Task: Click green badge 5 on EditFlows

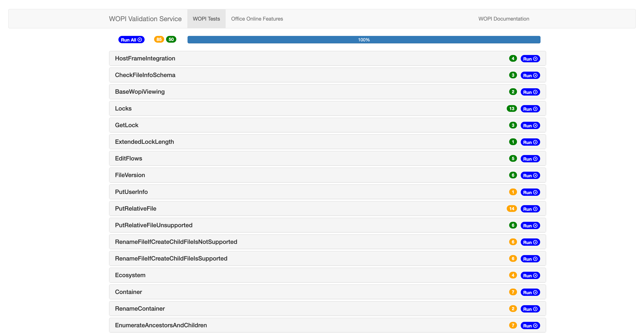Action: [513, 158]
